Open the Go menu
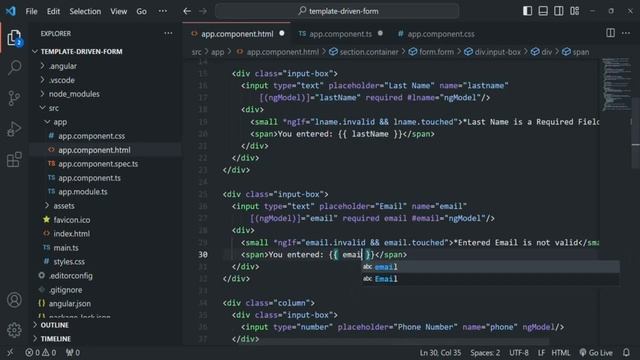 click(x=141, y=11)
